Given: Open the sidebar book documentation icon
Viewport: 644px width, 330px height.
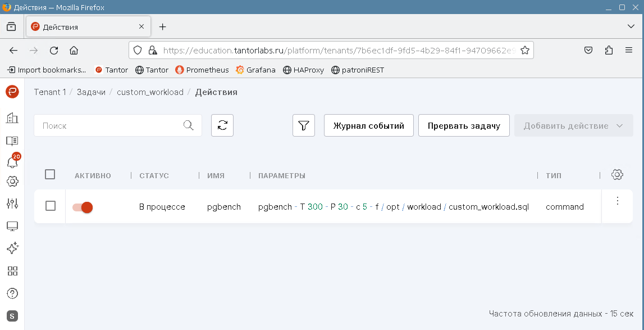Looking at the screenshot, I should [12, 141].
